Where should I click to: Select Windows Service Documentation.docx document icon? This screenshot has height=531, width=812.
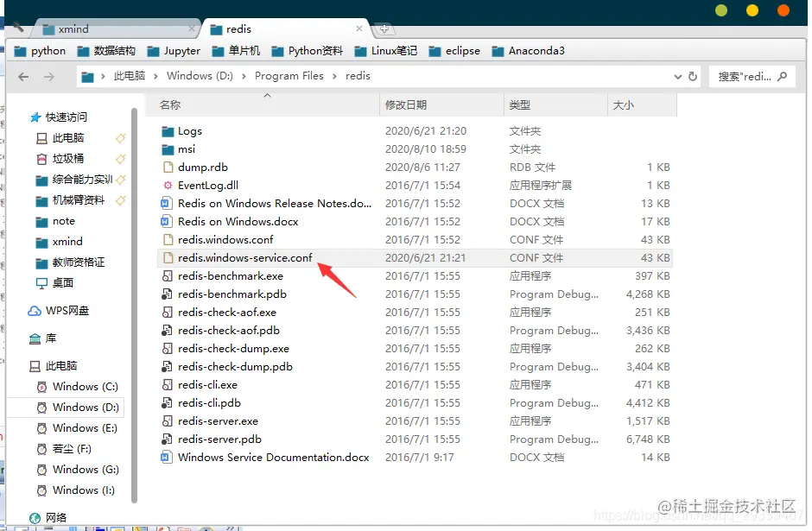click(x=166, y=457)
